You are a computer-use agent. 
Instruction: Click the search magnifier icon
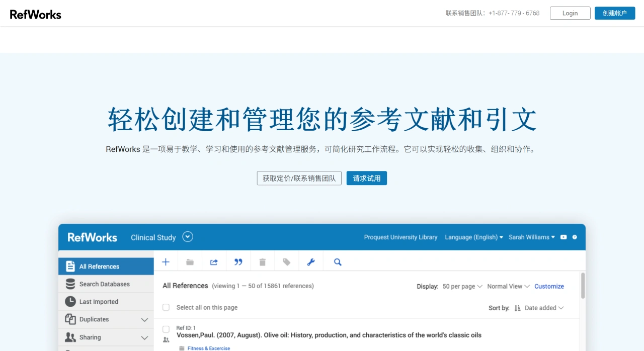click(337, 261)
